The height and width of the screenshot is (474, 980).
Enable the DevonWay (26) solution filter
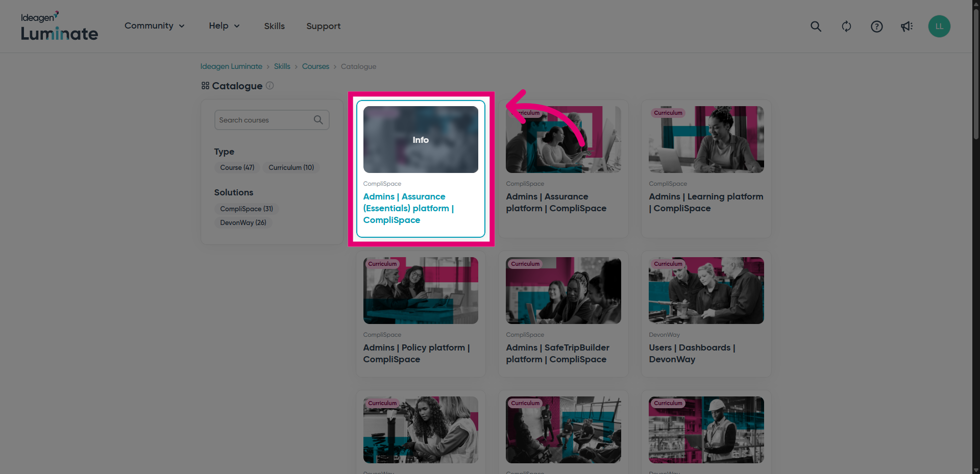pos(243,222)
